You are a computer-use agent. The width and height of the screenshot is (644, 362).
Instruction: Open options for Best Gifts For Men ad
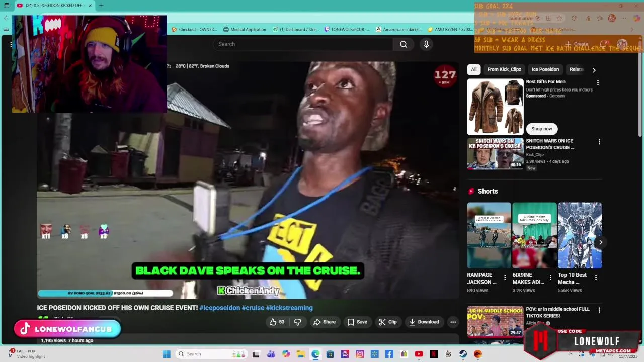(598, 82)
